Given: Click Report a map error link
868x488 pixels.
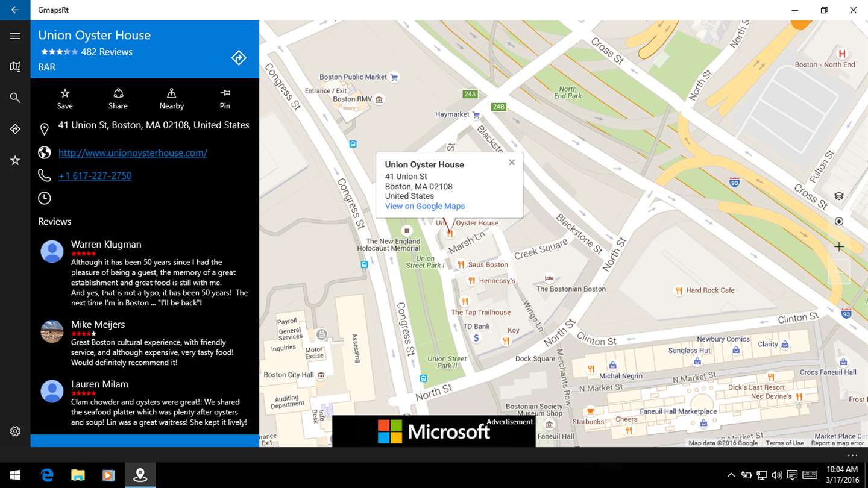Looking at the screenshot, I should tap(838, 443).
